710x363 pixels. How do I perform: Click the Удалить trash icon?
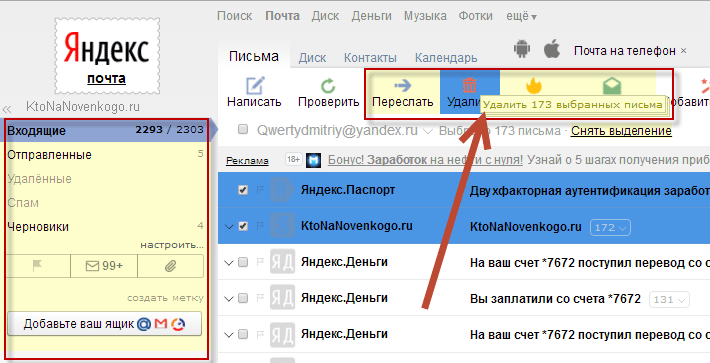470,85
